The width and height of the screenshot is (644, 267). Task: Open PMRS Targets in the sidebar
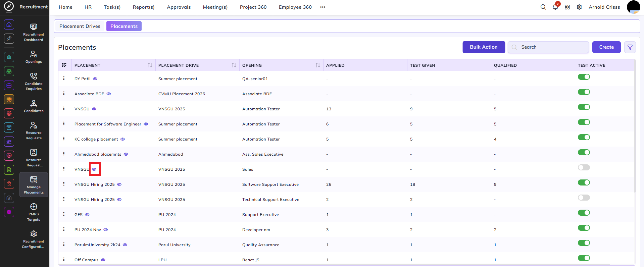click(x=34, y=212)
